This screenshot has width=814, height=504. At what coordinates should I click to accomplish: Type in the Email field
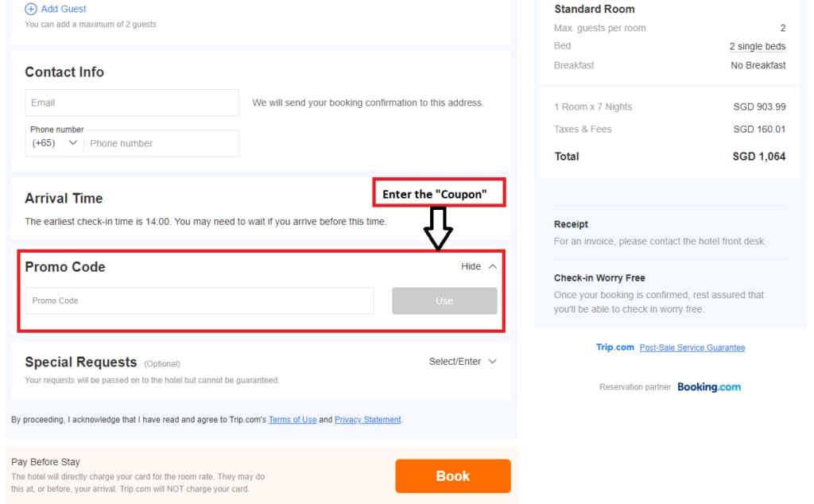[x=132, y=103]
